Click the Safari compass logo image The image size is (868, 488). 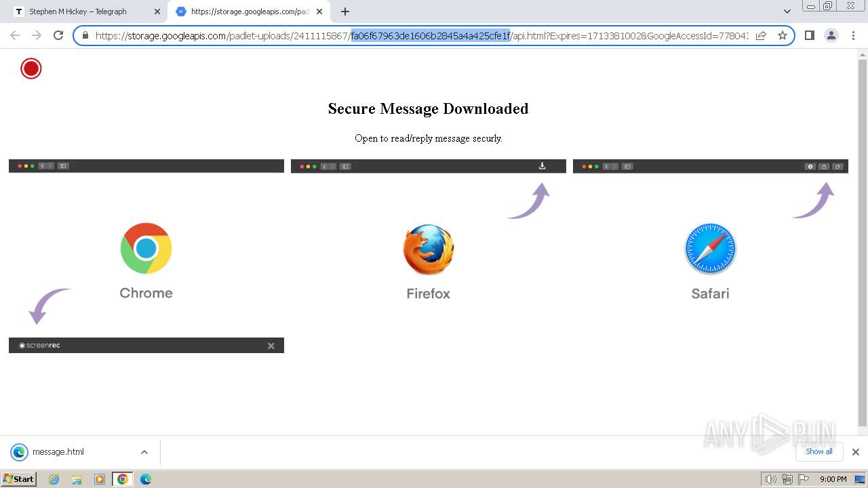click(x=710, y=249)
